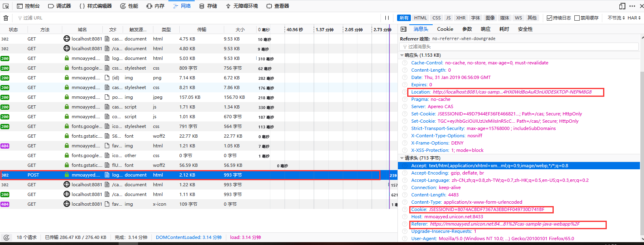Filter requests by JS type

coord(448,18)
